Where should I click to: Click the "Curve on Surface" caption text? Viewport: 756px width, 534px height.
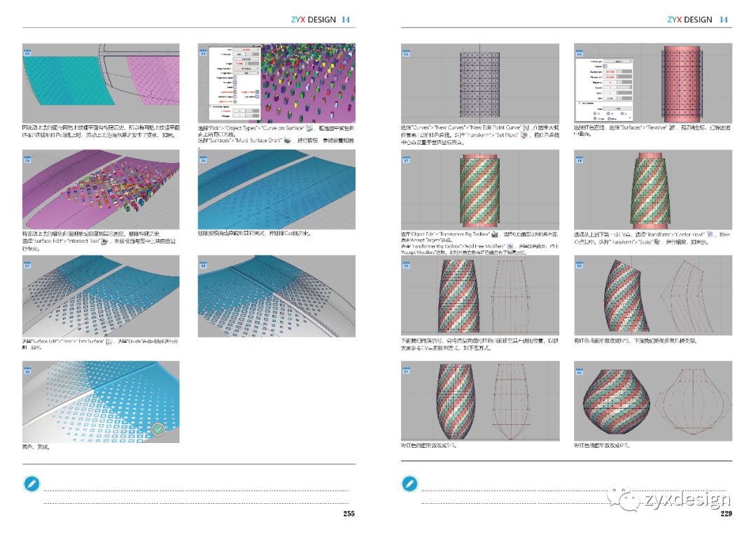(x=283, y=128)
